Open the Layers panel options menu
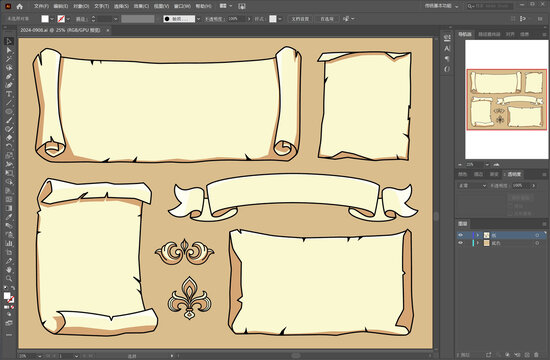 pyautogui.click(x=544, y=224)
